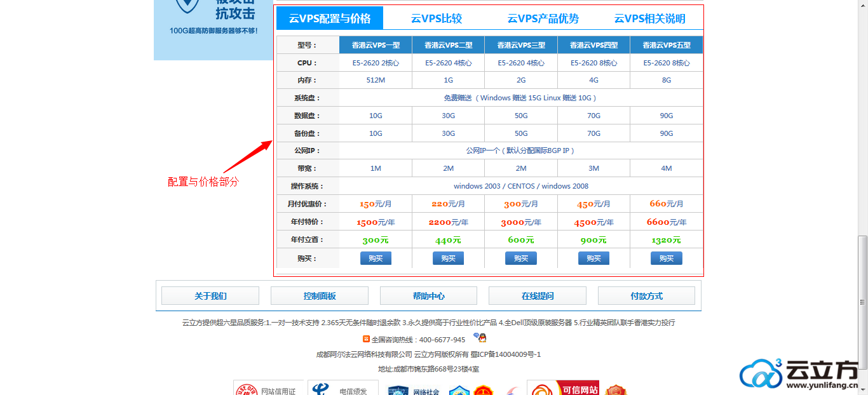The height and width of the screenshot is (395, 868).
Task: Open the 网络社会 badge
Action: click(414, 390)
